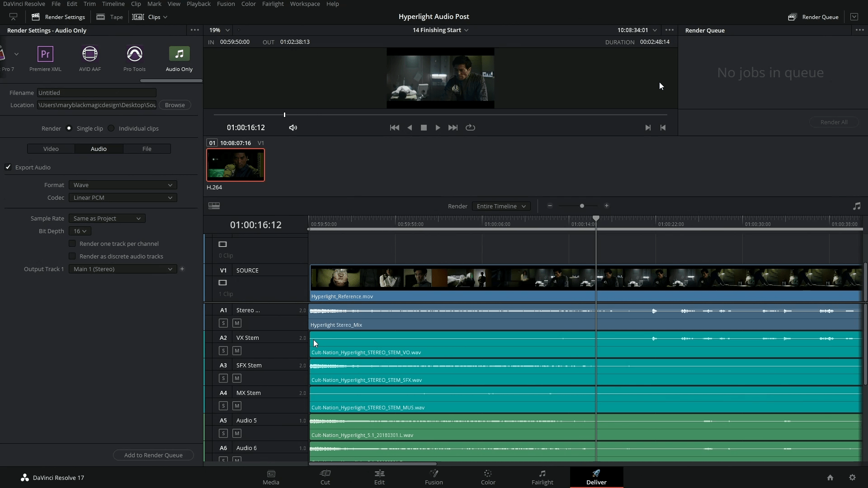
Task: Enable Render one track per channel
Action: pyautogui.click(x=72, y=244)
